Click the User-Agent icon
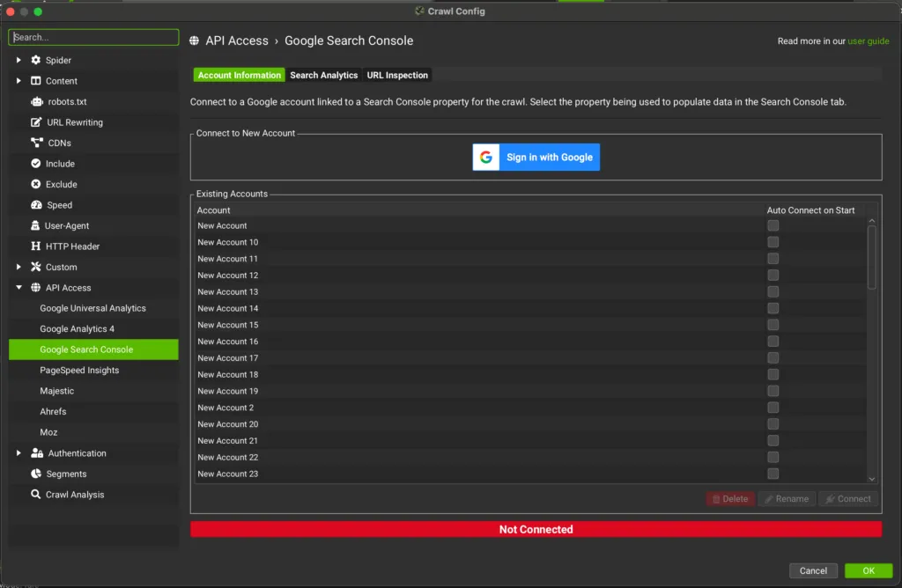Screen dimensions: 902x588 (x=35, y=225)
